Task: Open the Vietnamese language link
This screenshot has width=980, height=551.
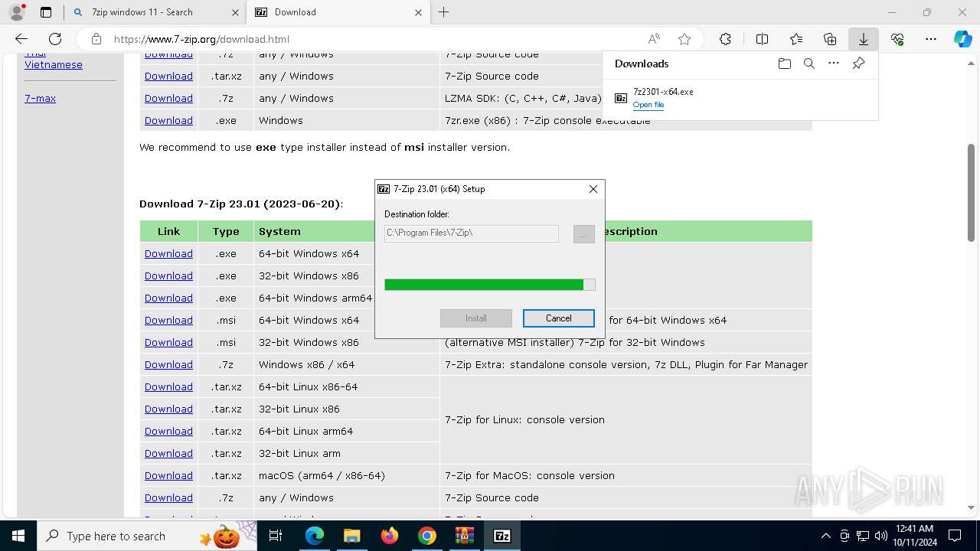Action: pyautogui.click(x=54, y=65)
